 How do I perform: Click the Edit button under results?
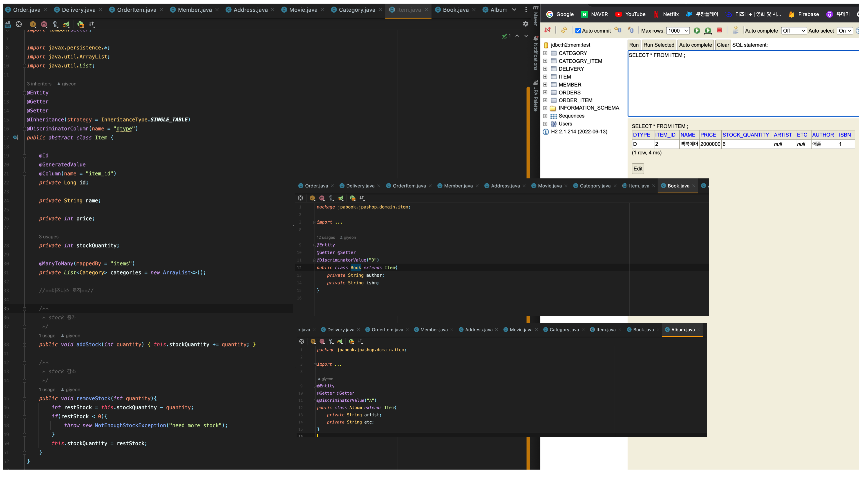[638, 169]
